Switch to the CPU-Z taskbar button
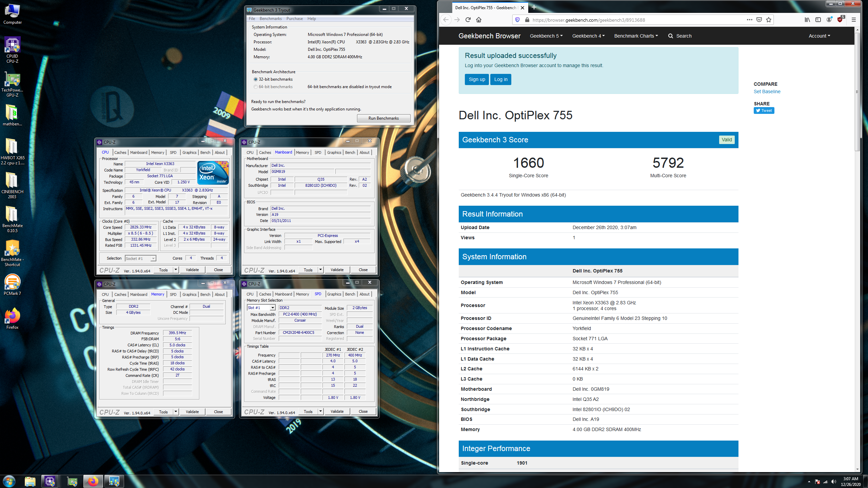 [50, 481]
